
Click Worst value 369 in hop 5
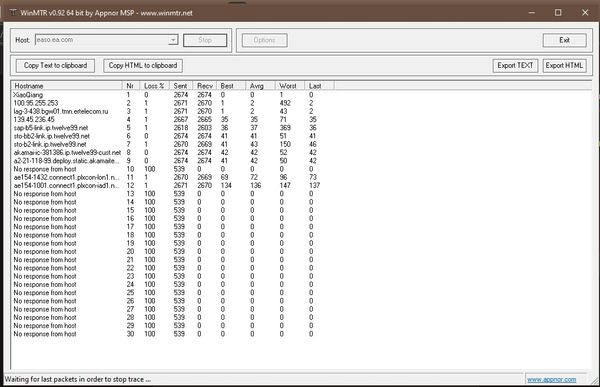285,127
